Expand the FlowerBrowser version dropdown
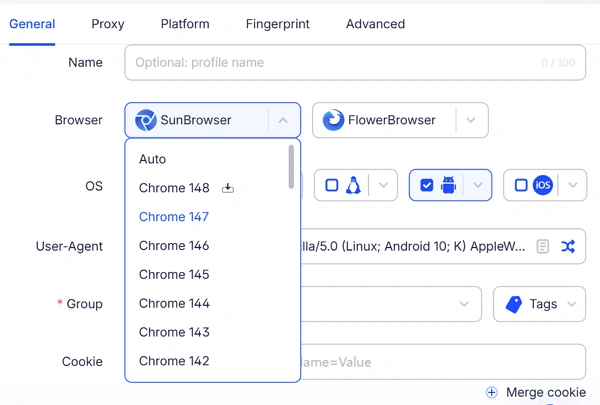The width and height of the screenshot is (600, 405). pos(471,120)
